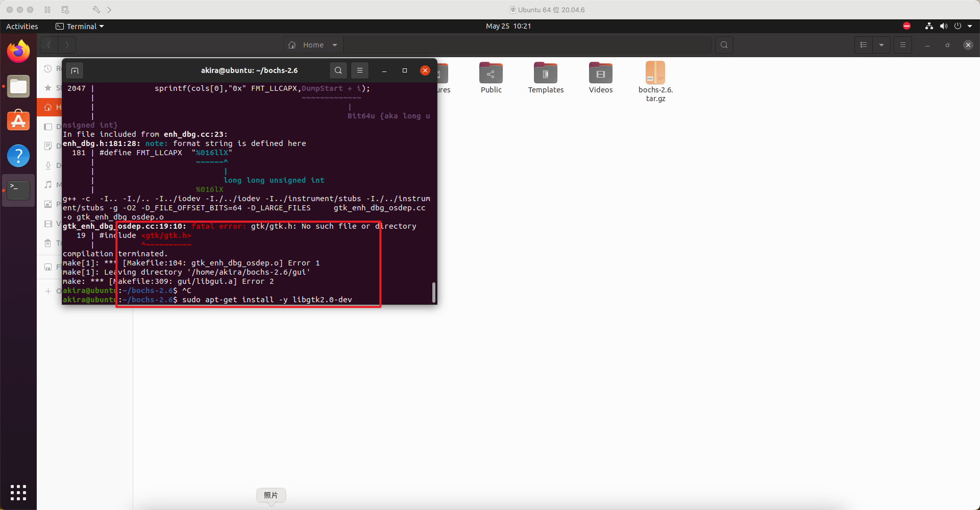Screen dimensions: 980x510
Task: Click the Music note in Files sidebar
Action: point(48,184)
